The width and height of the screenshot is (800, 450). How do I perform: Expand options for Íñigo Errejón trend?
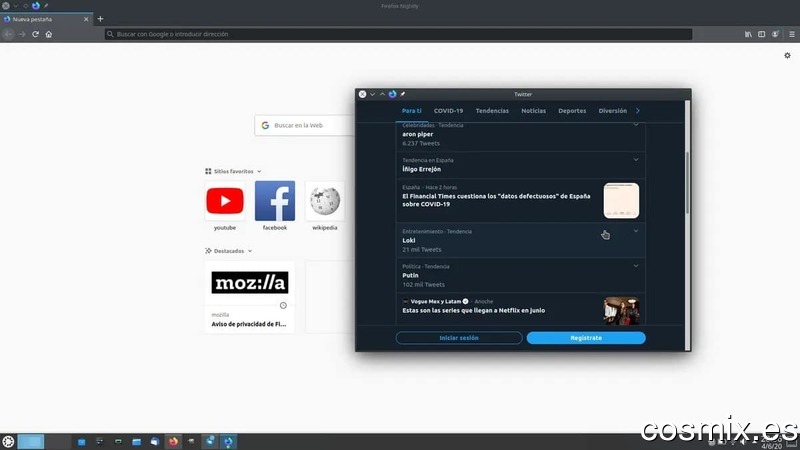[x=636, y=160]
